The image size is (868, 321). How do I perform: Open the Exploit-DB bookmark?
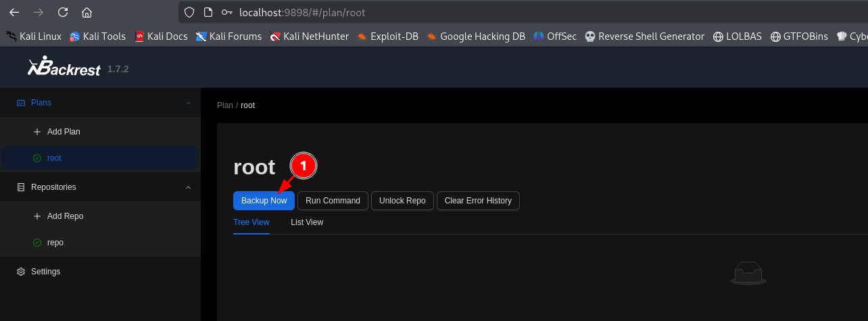388,36
